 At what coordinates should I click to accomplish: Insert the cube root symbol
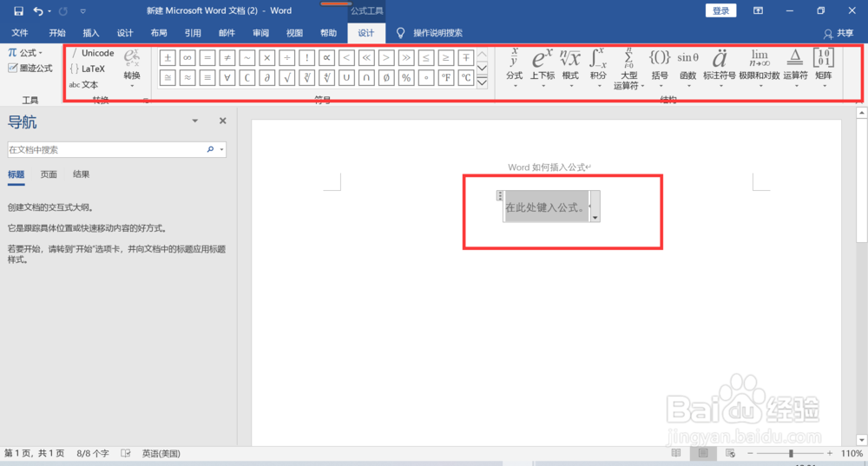coord(306,77)
